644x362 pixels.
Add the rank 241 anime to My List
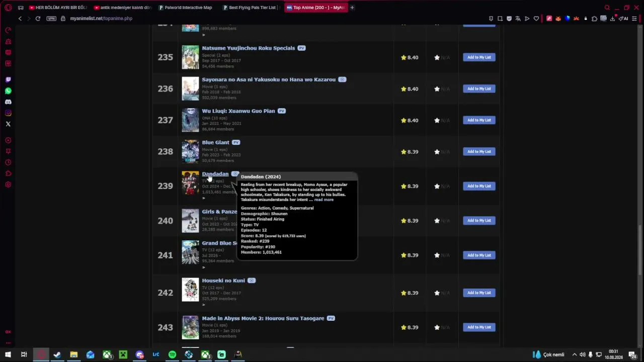tap(479, 255)
